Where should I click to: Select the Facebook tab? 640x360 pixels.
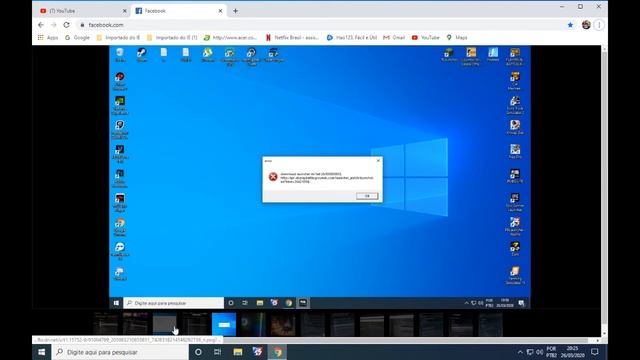tap(179, 11)
